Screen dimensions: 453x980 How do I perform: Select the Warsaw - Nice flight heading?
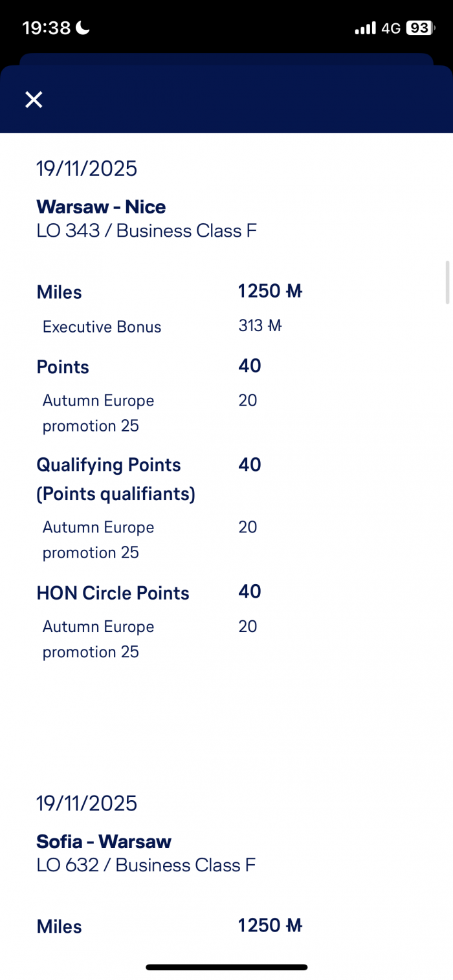click(101, 207)
